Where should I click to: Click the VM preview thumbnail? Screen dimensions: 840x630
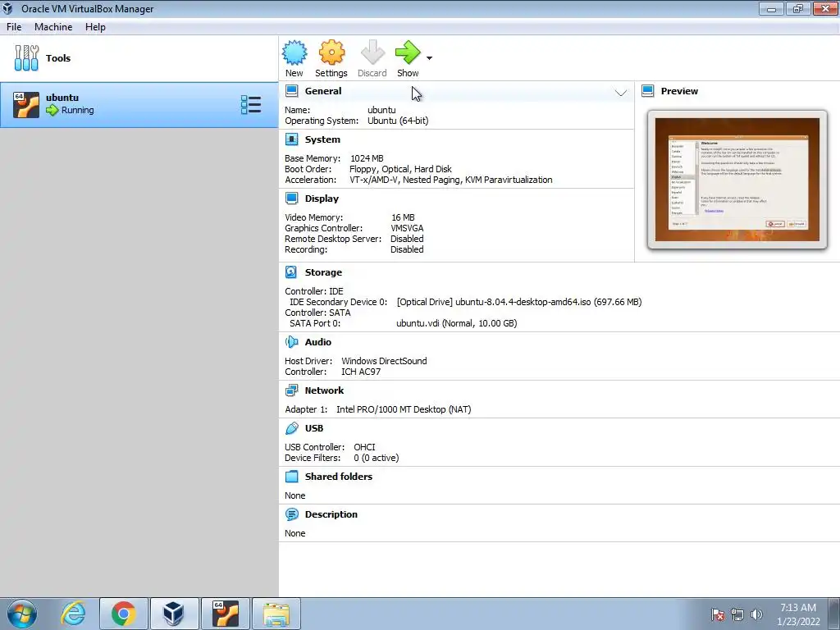pyautogui.click(x=737, y=180)
